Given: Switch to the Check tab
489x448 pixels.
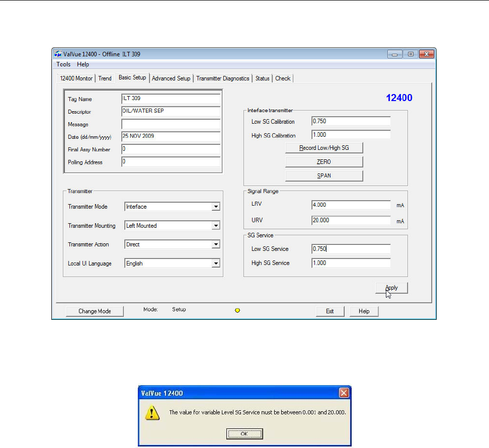Looking at the screenshot, I should [283, 78].
